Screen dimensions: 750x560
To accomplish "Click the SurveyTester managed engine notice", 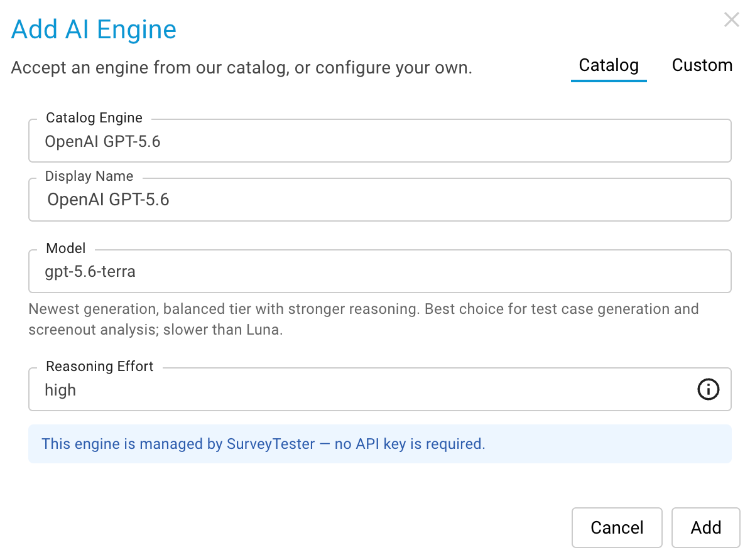I will click(380, 444).
